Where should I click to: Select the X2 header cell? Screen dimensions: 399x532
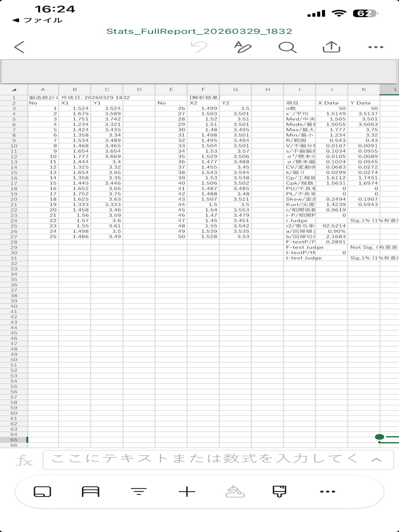(x=203, y=103)
